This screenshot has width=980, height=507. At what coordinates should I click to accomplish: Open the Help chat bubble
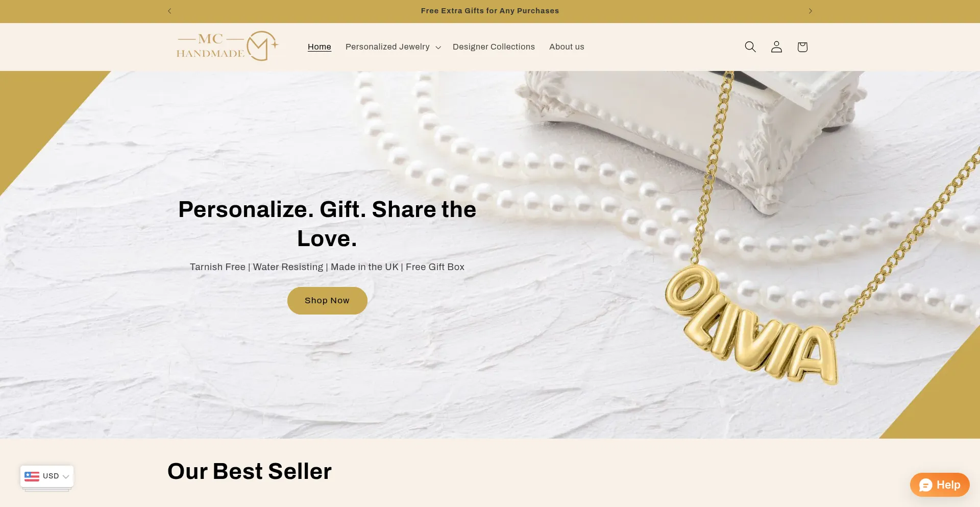(x=940, y=485)
